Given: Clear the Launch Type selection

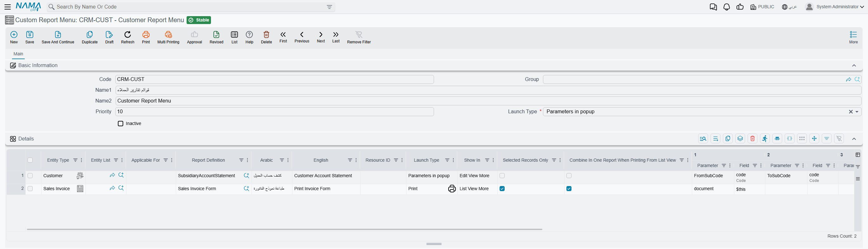Looking at the screenshot, I should (851, 112).
